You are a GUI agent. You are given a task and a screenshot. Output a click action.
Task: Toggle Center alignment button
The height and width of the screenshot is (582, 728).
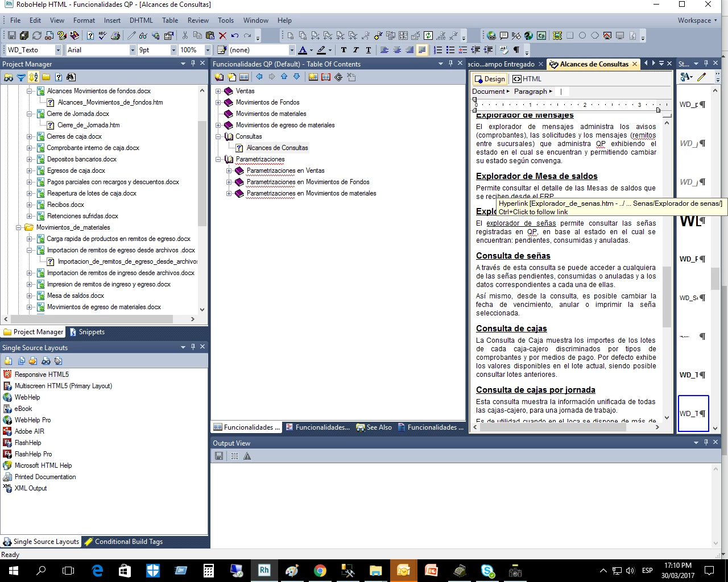coord(397,50)
